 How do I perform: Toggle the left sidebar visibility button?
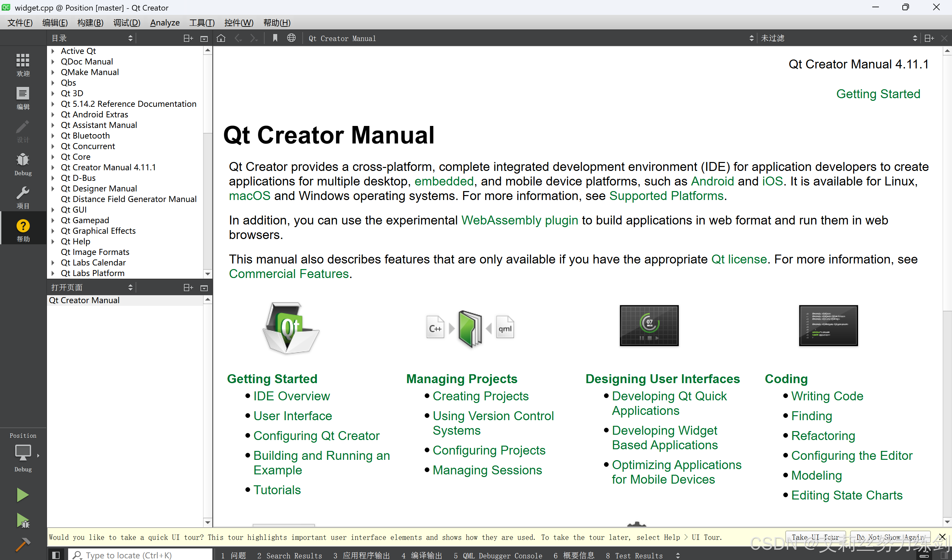pos(56,555)
